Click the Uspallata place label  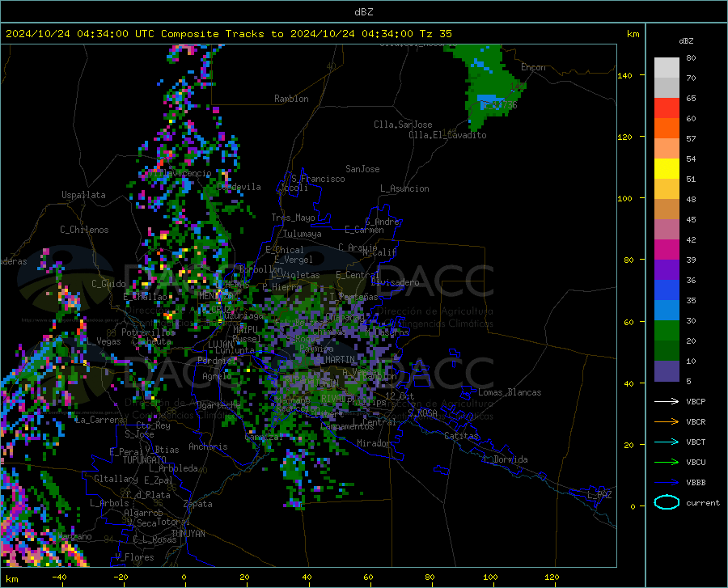coord(83,196)
